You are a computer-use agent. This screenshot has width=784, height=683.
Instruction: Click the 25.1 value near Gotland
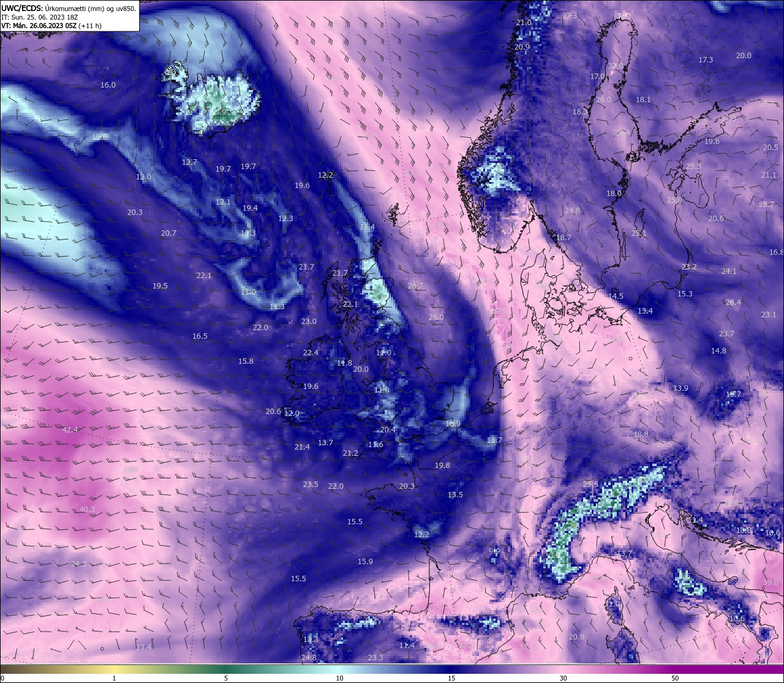639,233
